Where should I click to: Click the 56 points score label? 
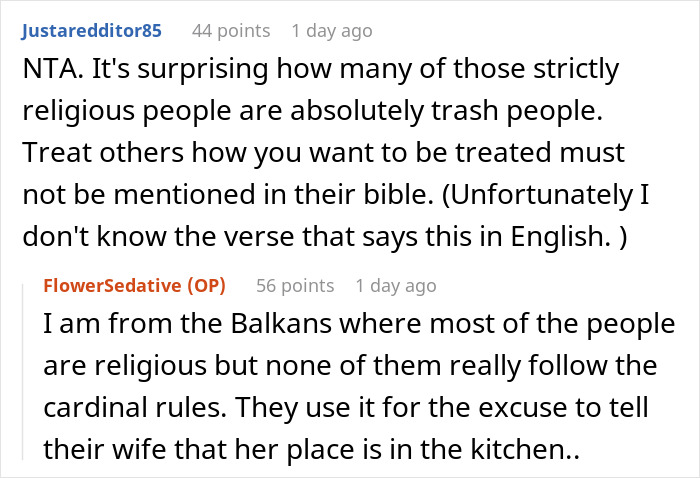point(295,286)
